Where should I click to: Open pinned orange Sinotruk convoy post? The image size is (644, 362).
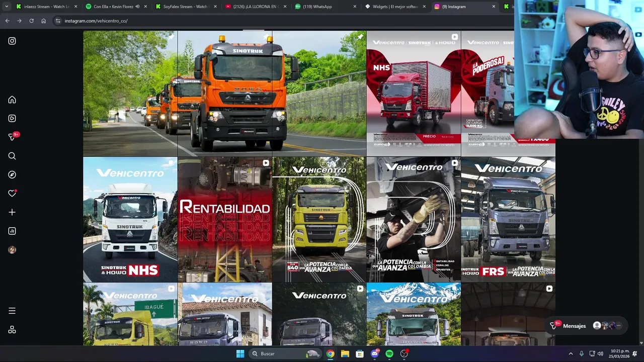click(224, 94)
